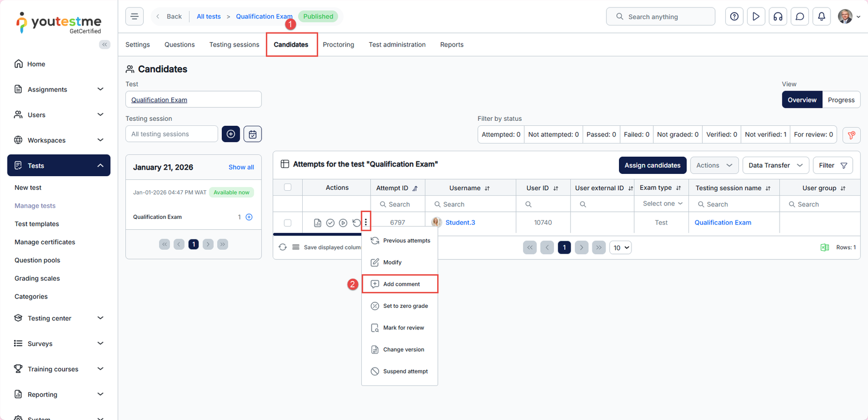This screenshot has width=868, height=420.
Task: Open the headset support icon
Action: [778, 17]
